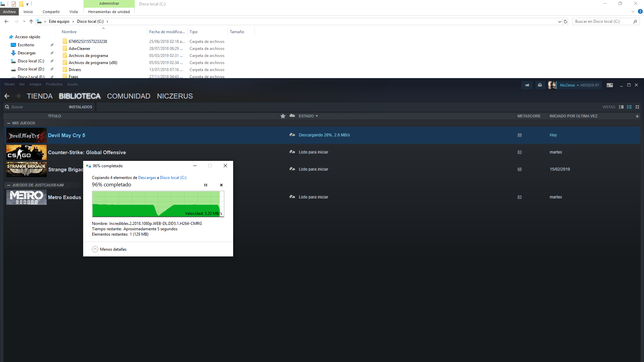Viewport: 644px width, 362px height.
Task: Collapse copy dialog with Menos detalles
Action: (x=109, y=249)
